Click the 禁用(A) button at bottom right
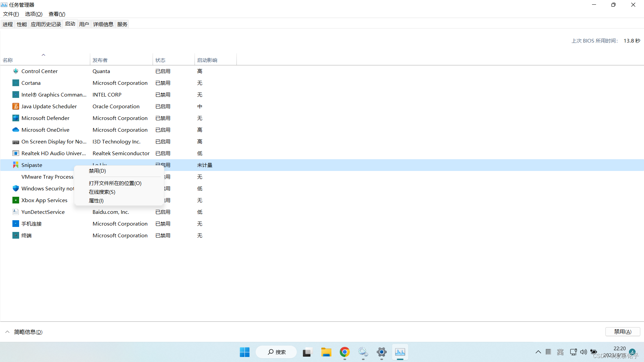Viewport: 644px width, 362px height. 623,331
